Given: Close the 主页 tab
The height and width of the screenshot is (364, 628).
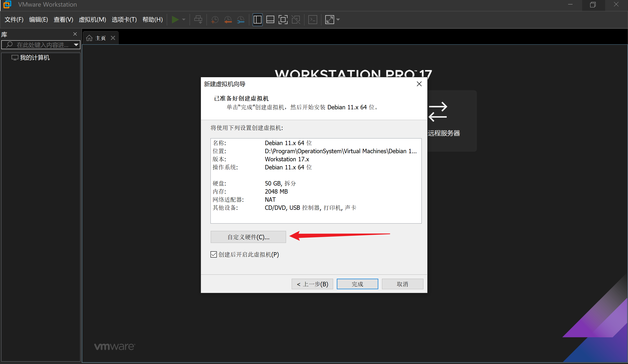Looking at the screenshot, I should click(x=113, y=38).
